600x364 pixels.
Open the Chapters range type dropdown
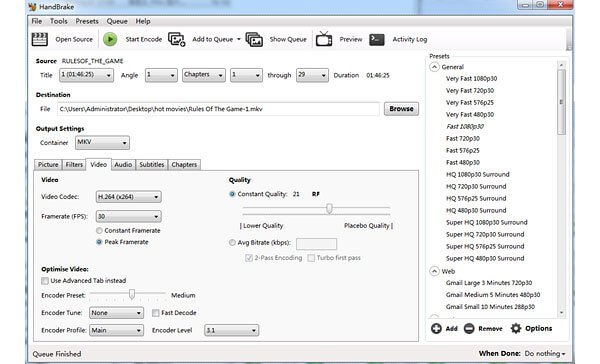204,75
